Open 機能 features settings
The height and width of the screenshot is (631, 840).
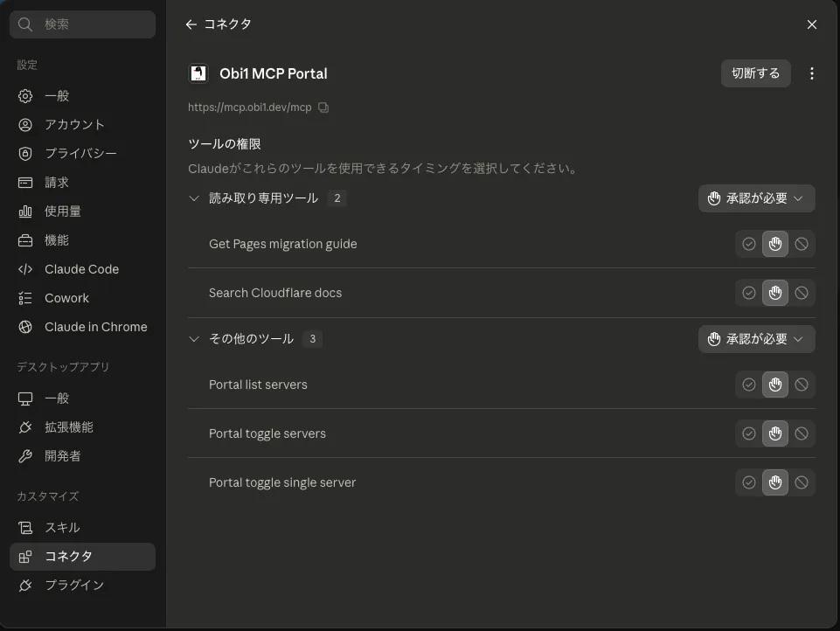(x=82, y=240)
